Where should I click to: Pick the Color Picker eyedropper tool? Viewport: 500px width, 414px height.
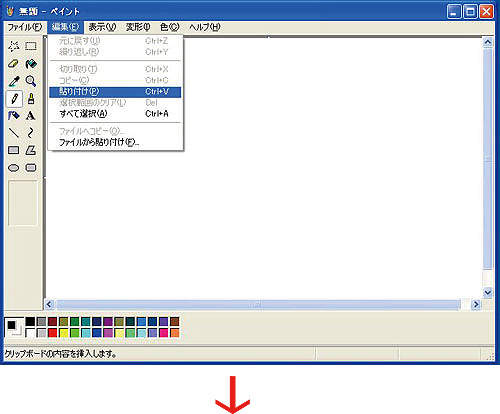pyautogui.click(x=14, y=81)
